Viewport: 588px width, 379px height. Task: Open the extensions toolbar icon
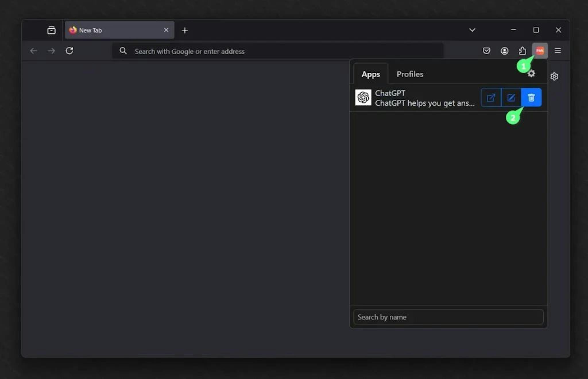tap(523, 51)
